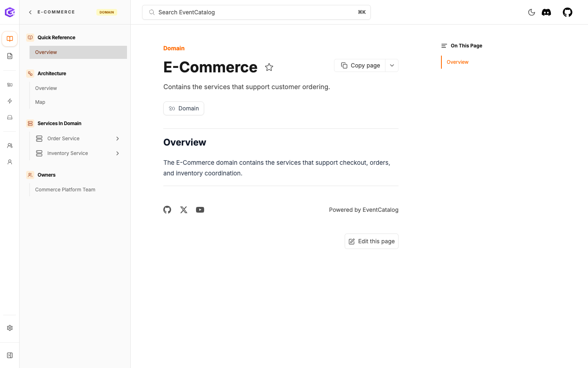Expand the Order Service chevron
Viewport: 588px width, 368px height.
(118, 139)
